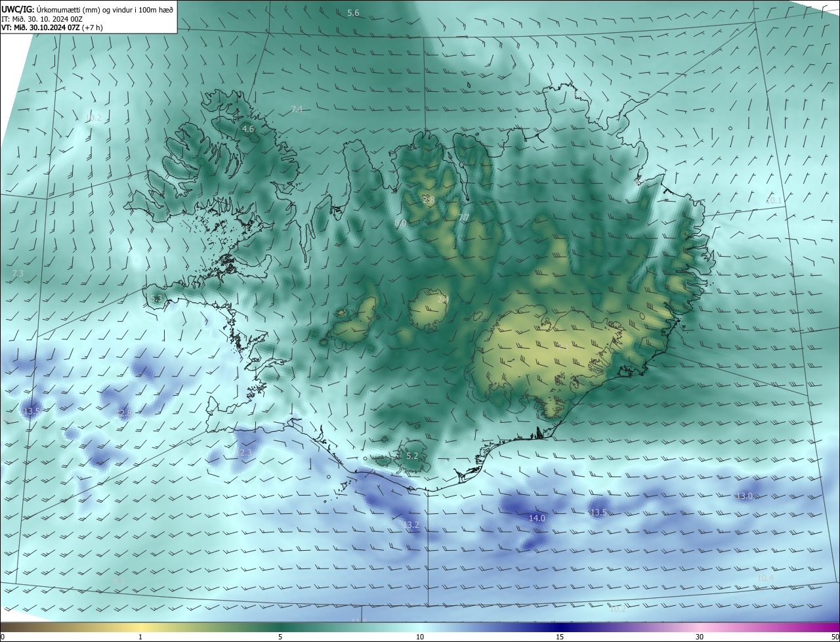Click the 14.0 value label on the map

tap(537, 518)
